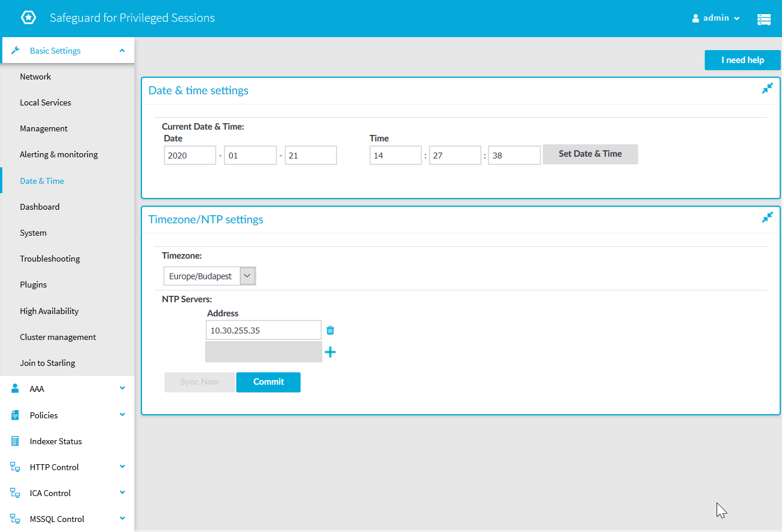Screen dimensions: 782x532
Task: Collapse the Timezone/NTP settings panel
Action: coord(767,217)
